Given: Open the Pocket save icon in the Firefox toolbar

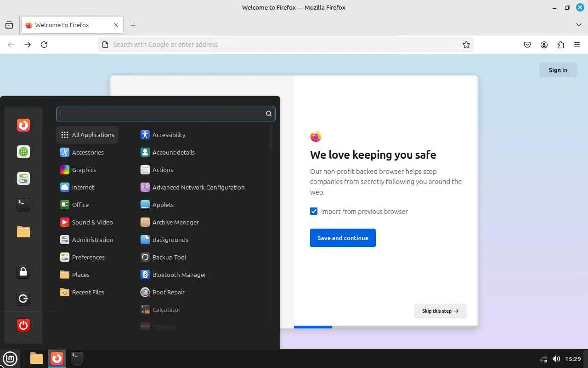Looking at the screenshot, I should (x=527, y=45).
